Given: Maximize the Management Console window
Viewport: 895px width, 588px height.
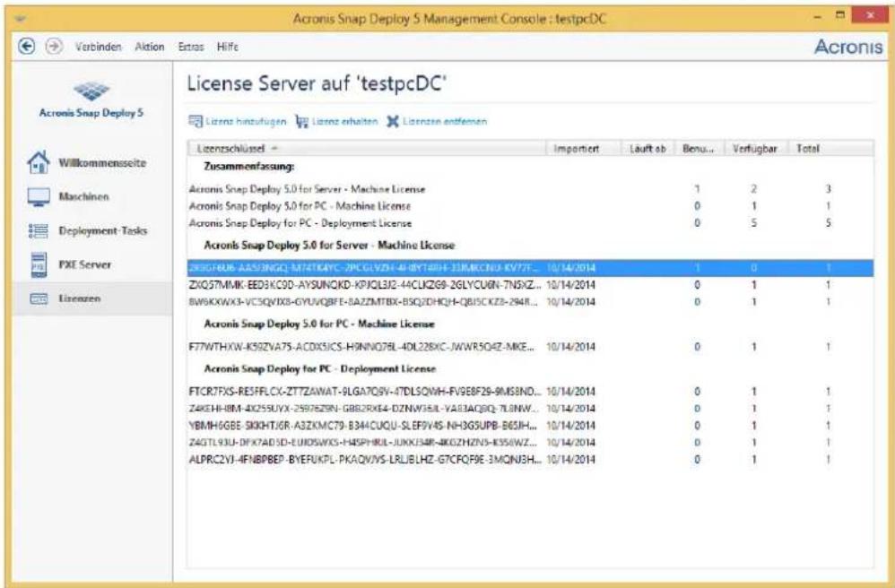Looking at the screenshot, I should click(839, 15).
